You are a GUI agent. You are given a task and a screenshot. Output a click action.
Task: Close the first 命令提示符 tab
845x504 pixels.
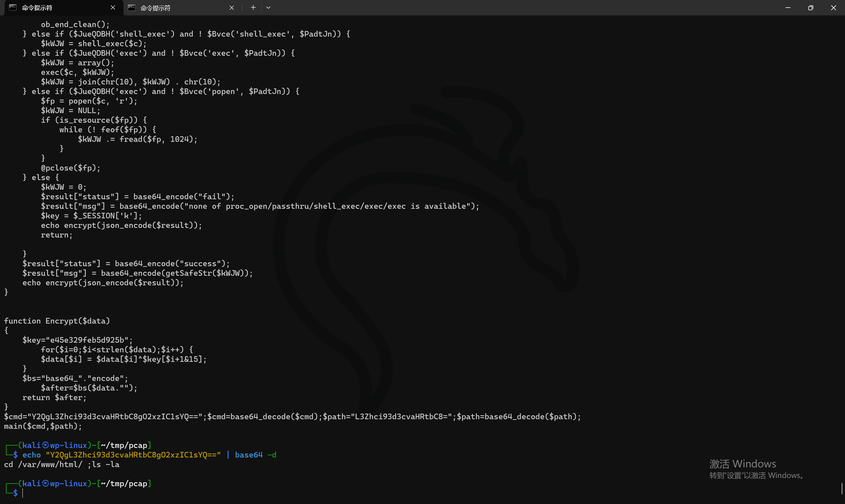click(113, 8)
